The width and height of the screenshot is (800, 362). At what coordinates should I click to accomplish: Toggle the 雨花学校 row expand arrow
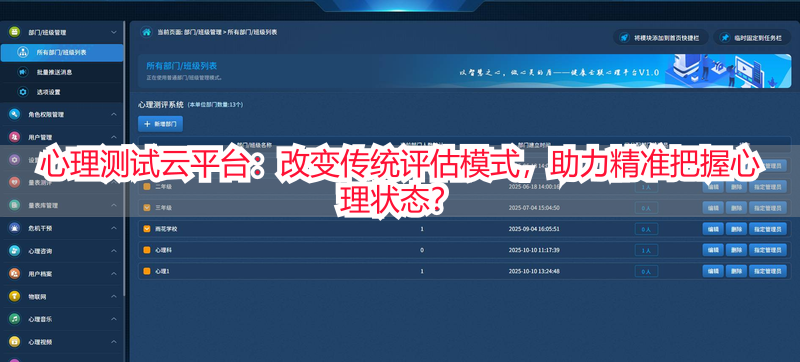coord(147,229)
